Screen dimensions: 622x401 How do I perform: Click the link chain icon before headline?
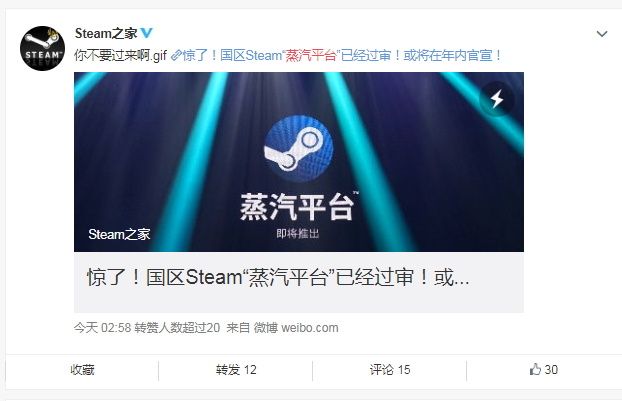click(x=176, y=55)
